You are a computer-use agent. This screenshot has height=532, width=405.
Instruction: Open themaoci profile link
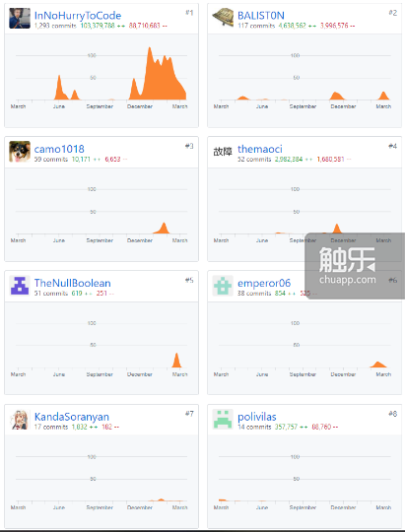(x=260, y=149)
